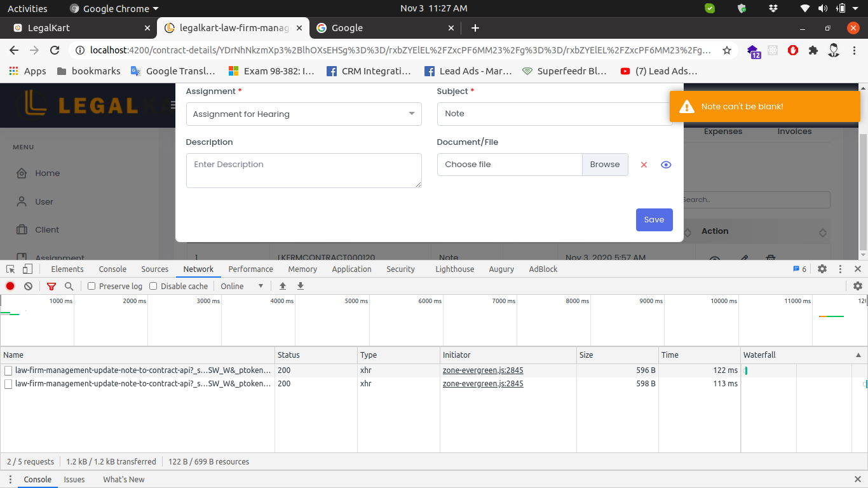Viewport: 868px width, 488px height.
Task: Toggle the device toolbar icon
Action: [27, 269]
